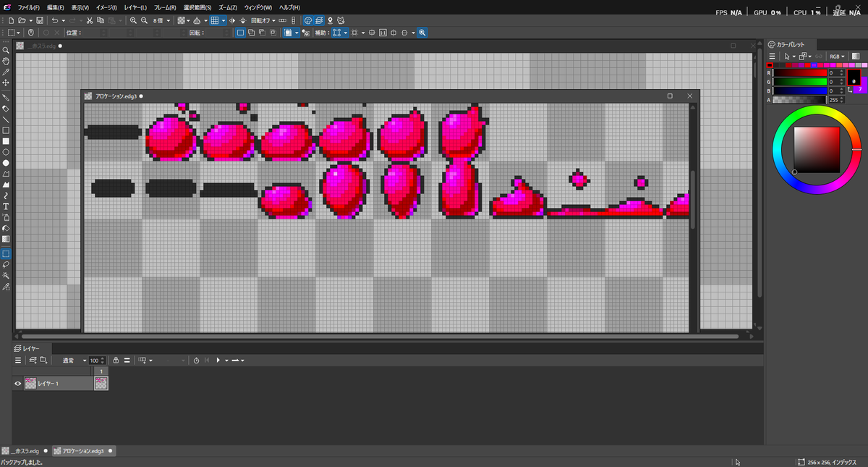Switch to the アロケーション.edg3 document tab
This screenshot has width=868, height=467.
click(x=83, y=450)
